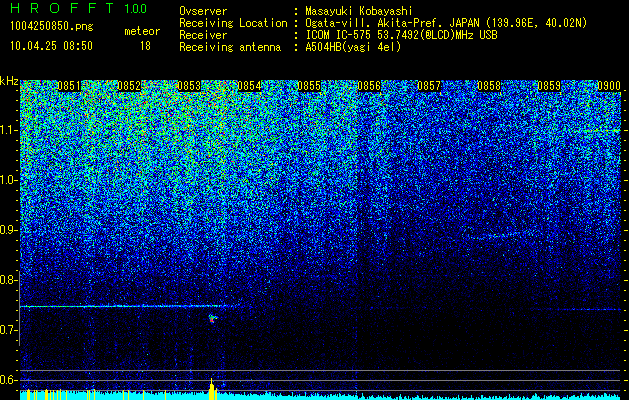
Task: Click the meteor label
Action: coord(142,31)
